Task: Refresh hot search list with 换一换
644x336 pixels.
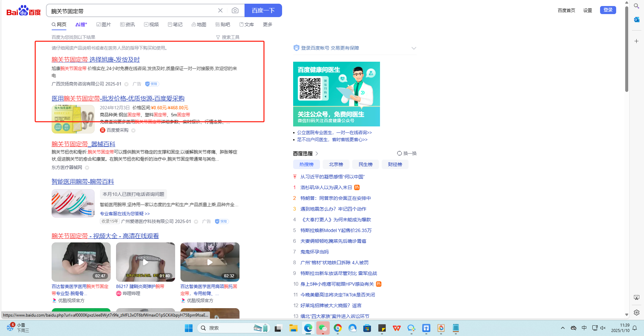Action: click(x=407, y=153)
